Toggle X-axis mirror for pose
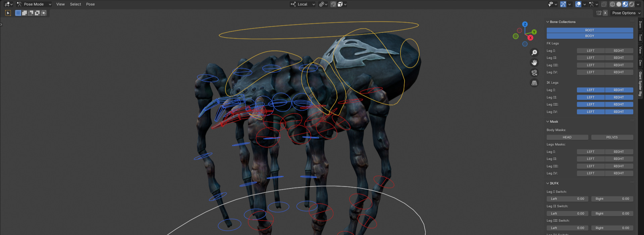 [605, 13]
